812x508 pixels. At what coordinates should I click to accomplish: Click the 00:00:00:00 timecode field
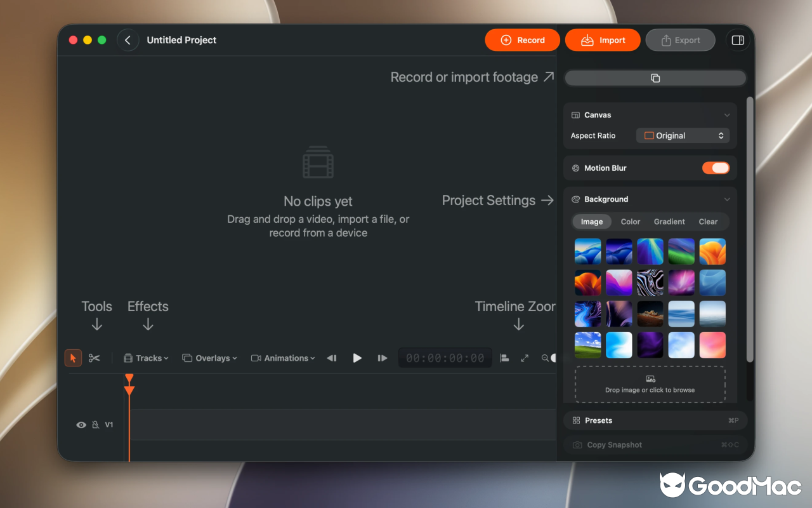(x=445, y=358)
